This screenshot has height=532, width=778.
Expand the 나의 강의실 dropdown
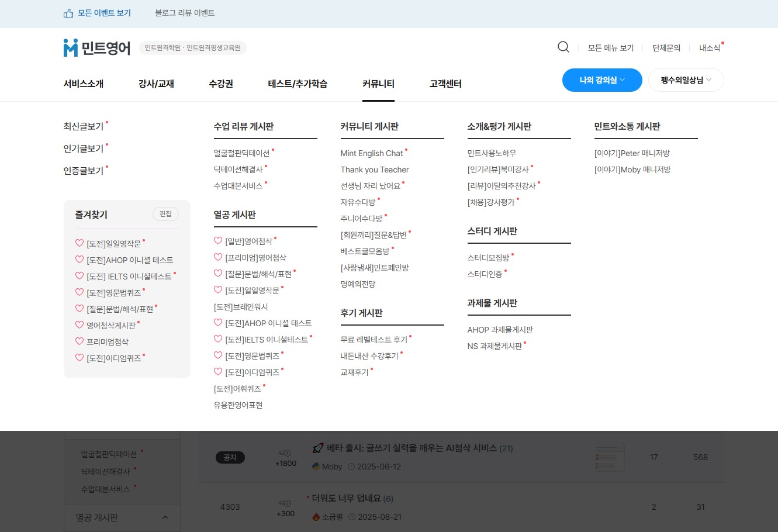pos(601,80)
